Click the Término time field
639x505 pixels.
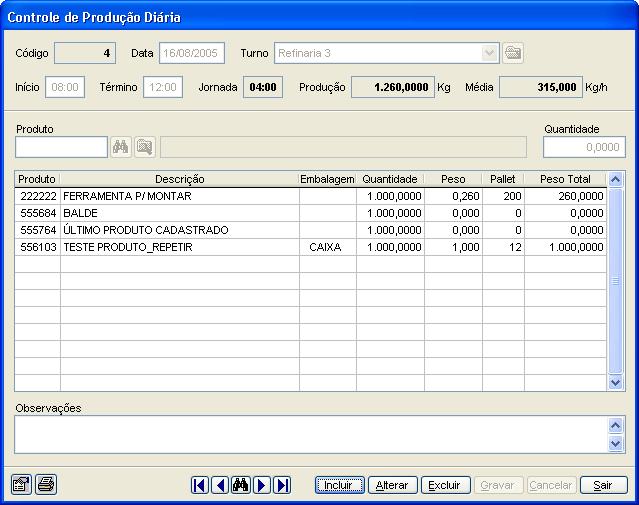163,87
